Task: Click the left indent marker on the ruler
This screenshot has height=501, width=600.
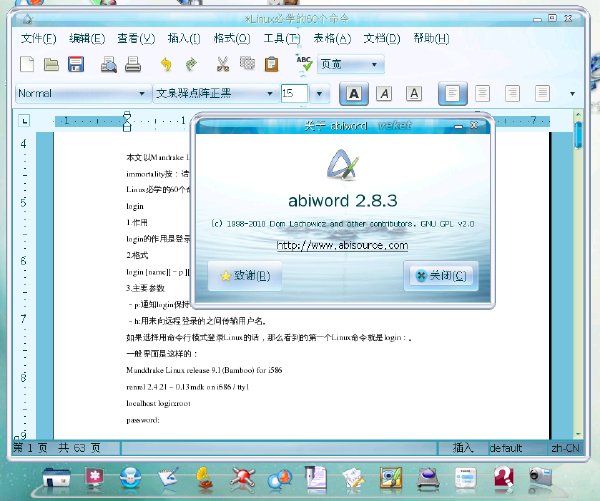Action: click(127, 127)
